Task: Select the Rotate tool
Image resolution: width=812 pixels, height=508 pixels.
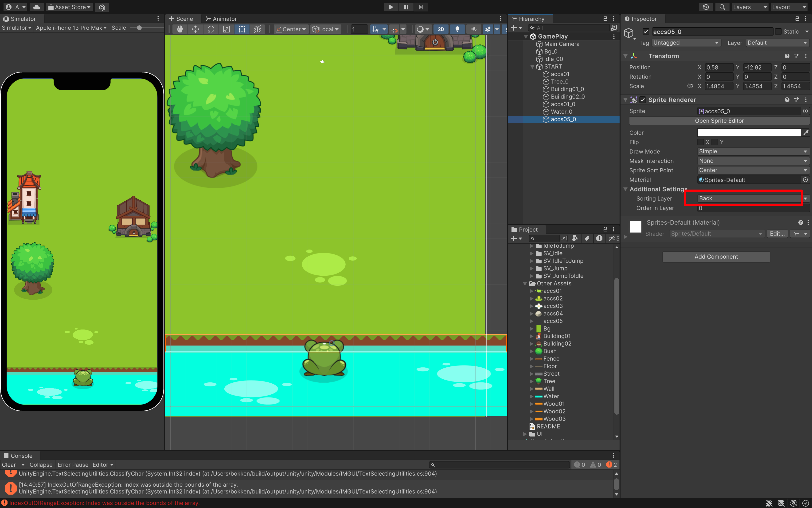Action: (211, 29)
